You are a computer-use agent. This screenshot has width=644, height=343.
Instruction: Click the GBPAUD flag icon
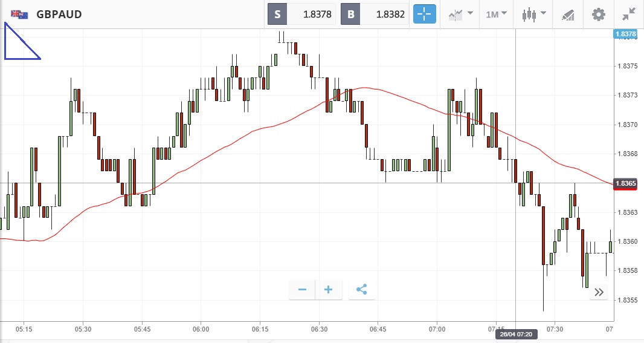[x=19, y=14]
